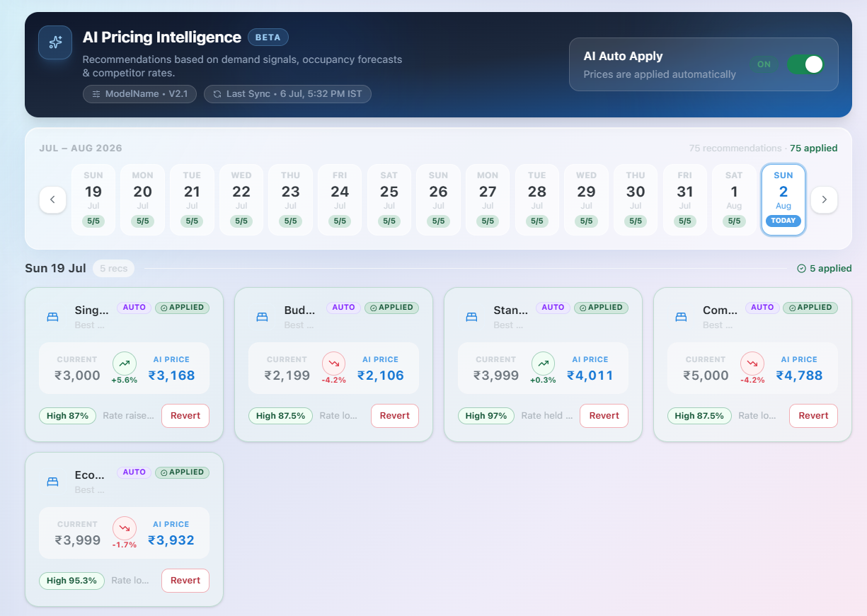Select Mon 27 Jul date tab
The height and width of the screenshot is (616, 867).
click(x=488, y=200)
